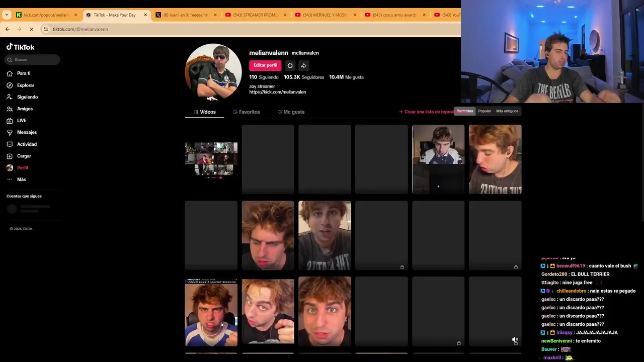The image size is (644, 362).
Task: Click the © 2026 TikTok footer text
Action: (x=21, y=229)
